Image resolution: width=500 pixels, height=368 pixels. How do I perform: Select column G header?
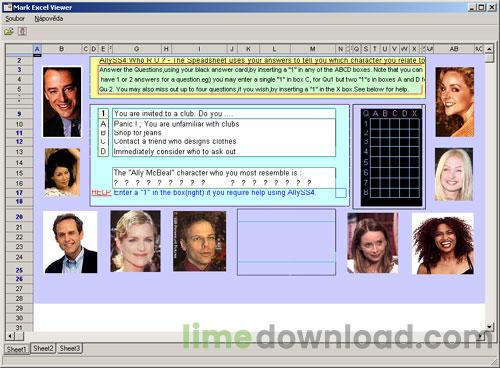[x=136, y=49]
